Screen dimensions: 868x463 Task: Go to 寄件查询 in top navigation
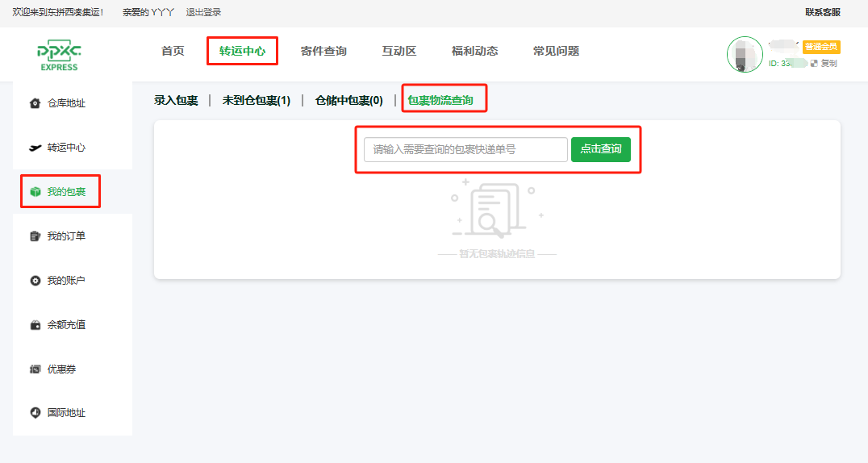click(323, 51)
